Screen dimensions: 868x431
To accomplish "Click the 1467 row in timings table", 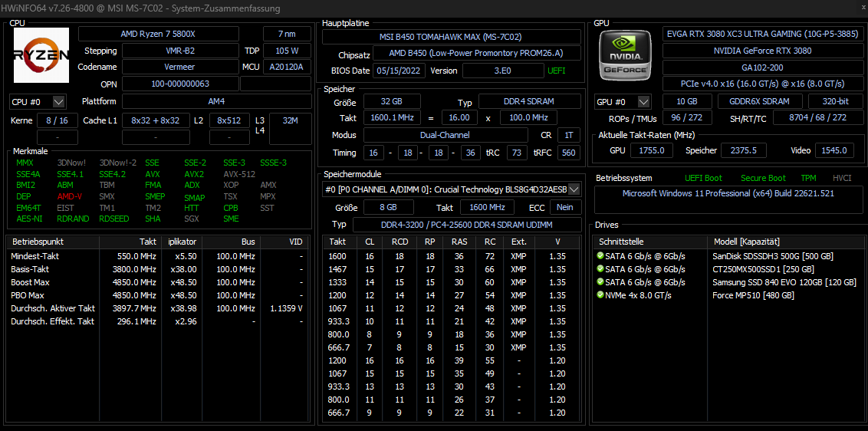I will pos(451,269).
